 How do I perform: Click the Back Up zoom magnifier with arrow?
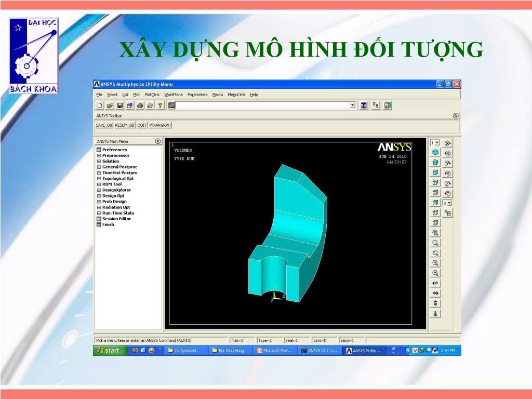[435, 253]
